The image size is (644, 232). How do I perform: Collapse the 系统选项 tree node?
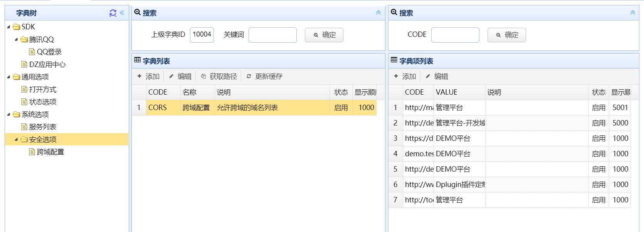9,114
